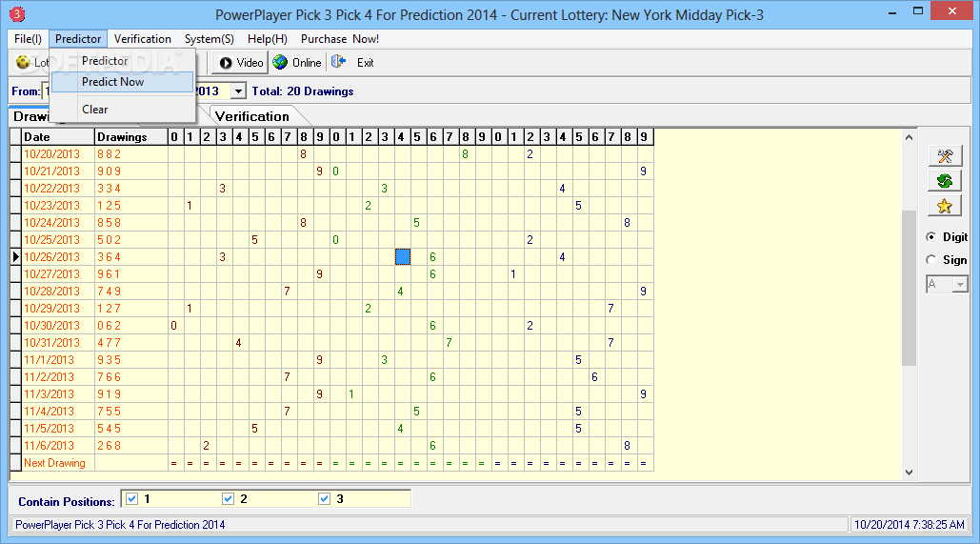Open the Online globe icon
The height and width of the screenshot is (544, 980).
281,62
